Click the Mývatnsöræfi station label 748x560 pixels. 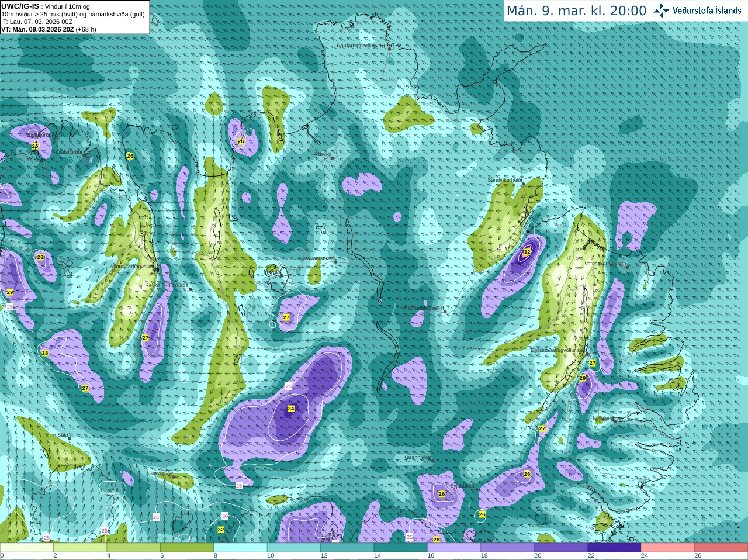(x=318, y=258)
